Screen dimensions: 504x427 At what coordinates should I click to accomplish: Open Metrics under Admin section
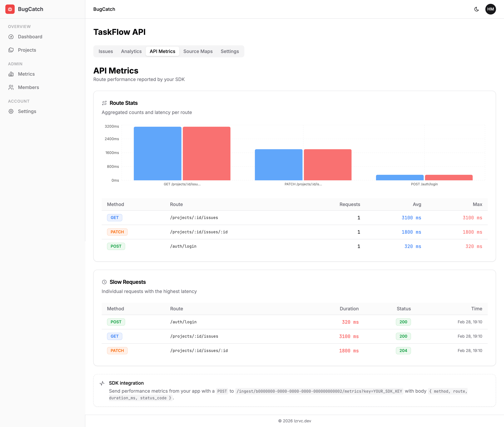point(26,74)
